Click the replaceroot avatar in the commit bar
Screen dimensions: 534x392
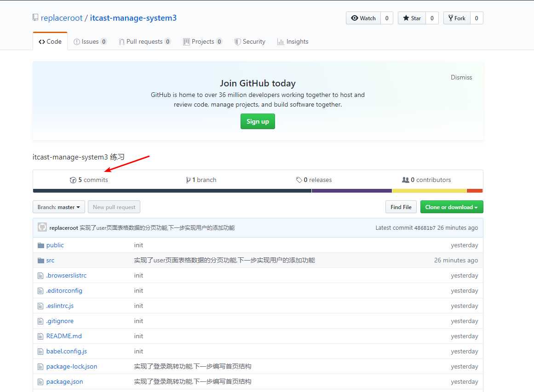coord(42,227)
